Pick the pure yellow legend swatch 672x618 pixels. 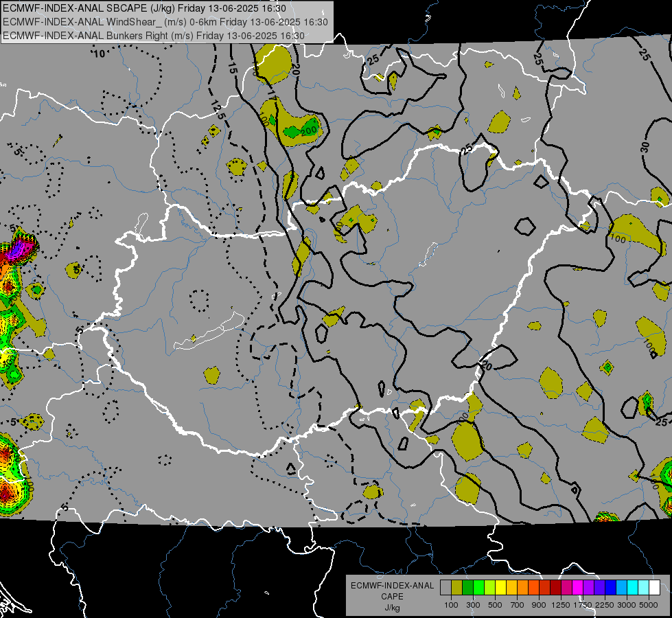pos(501,587)
